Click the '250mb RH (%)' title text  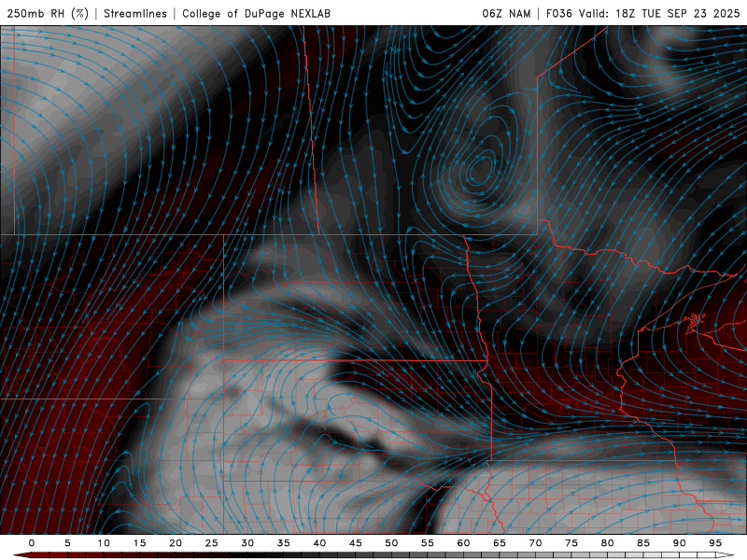click(48, 13)
